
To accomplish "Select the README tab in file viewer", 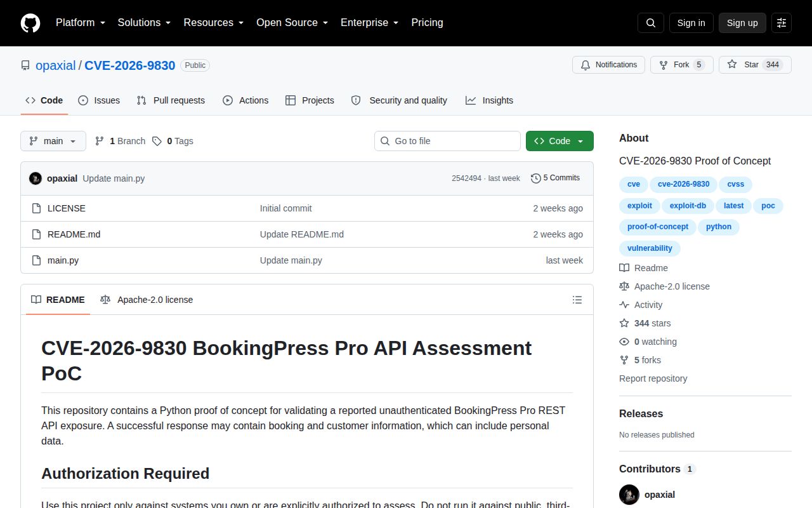I will click(58, 300).
